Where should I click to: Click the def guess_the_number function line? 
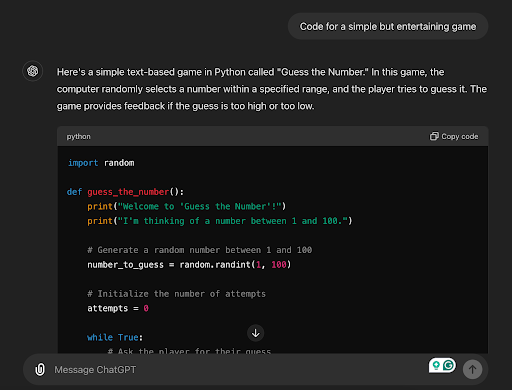coord(125,192)
